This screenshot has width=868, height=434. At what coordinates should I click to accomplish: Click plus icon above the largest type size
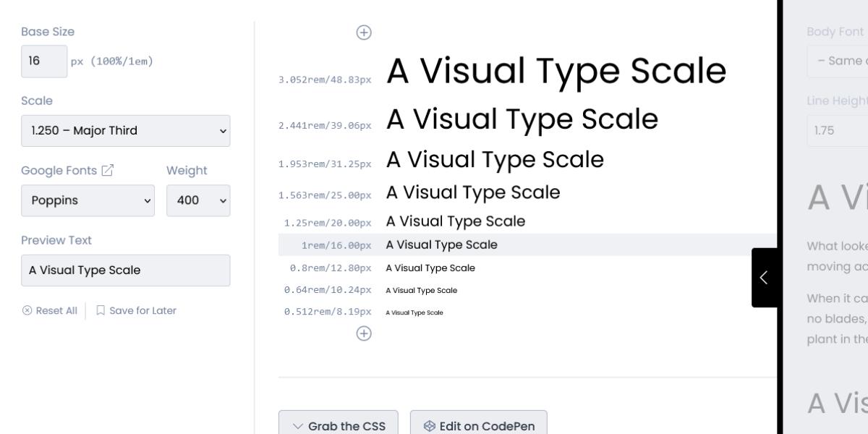click(364, 33)
